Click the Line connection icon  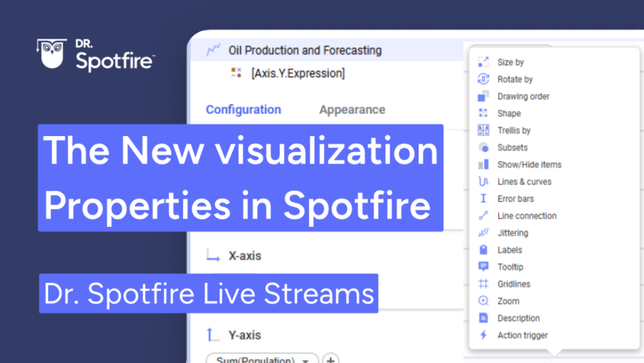click(x=484, y=216)
